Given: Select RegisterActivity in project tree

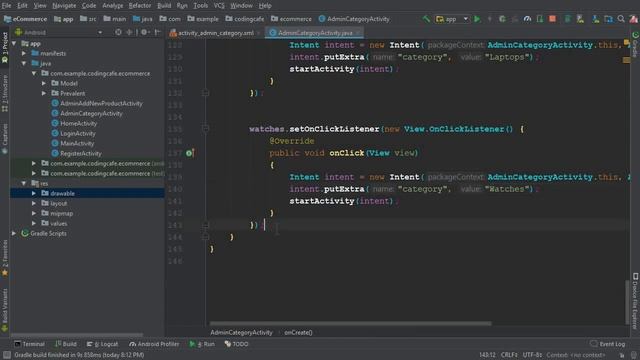Looking at the screenshot, I should click(x=81, y=153).
